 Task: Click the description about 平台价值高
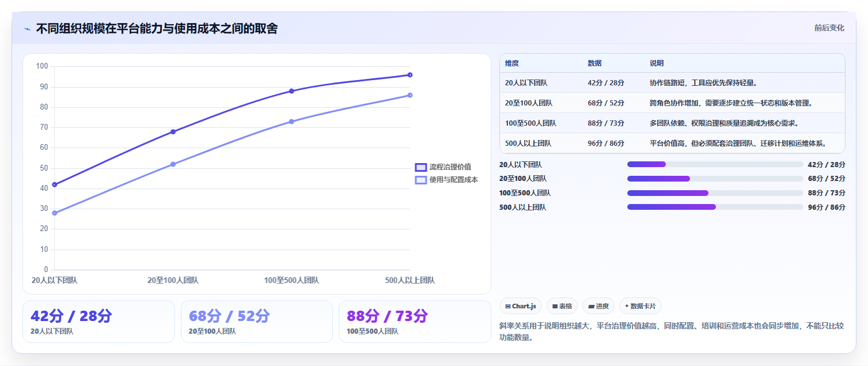738,144
